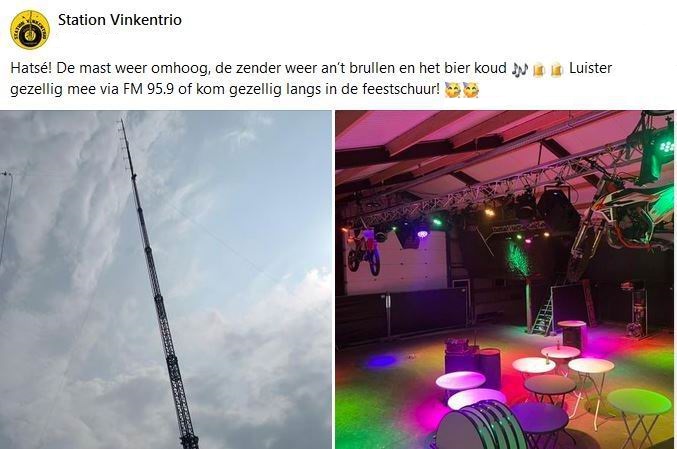Click the first party face emoji

pyautogui.click(x=452, y=90)
